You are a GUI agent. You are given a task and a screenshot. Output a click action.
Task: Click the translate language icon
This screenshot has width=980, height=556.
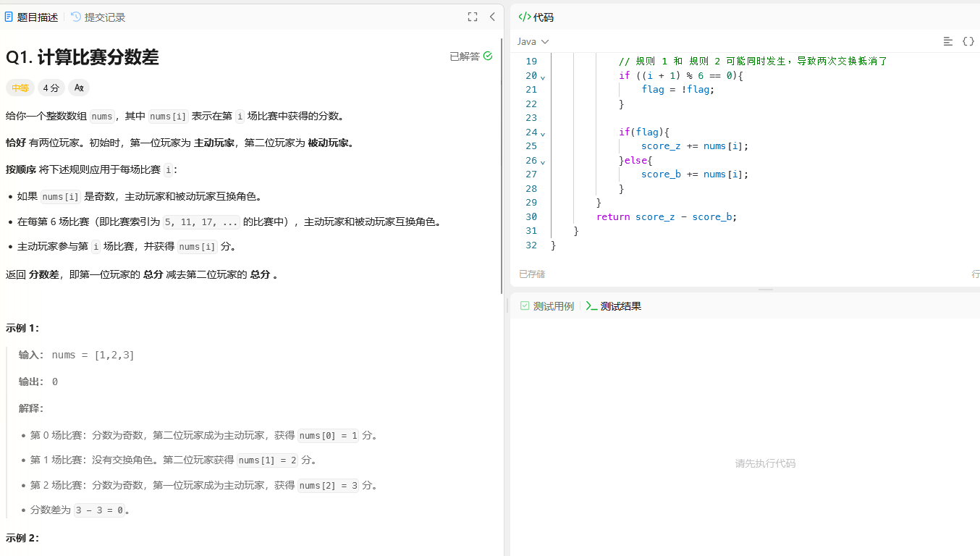click(x=79, y=88)
